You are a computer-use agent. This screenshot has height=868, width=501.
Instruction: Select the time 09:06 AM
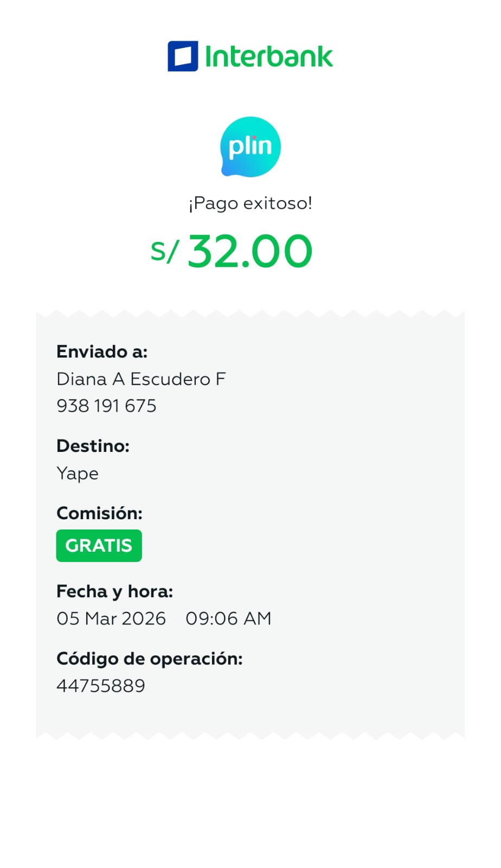click(x=228, y=618)
